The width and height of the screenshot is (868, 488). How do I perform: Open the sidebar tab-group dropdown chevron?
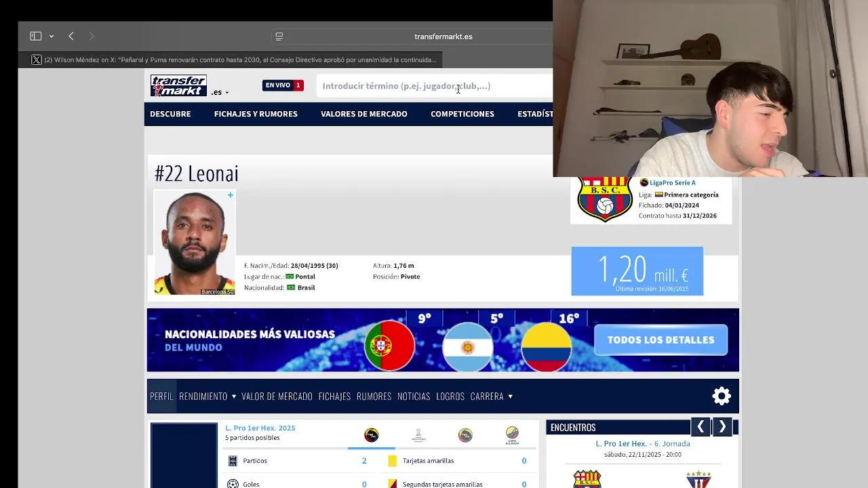51,36
